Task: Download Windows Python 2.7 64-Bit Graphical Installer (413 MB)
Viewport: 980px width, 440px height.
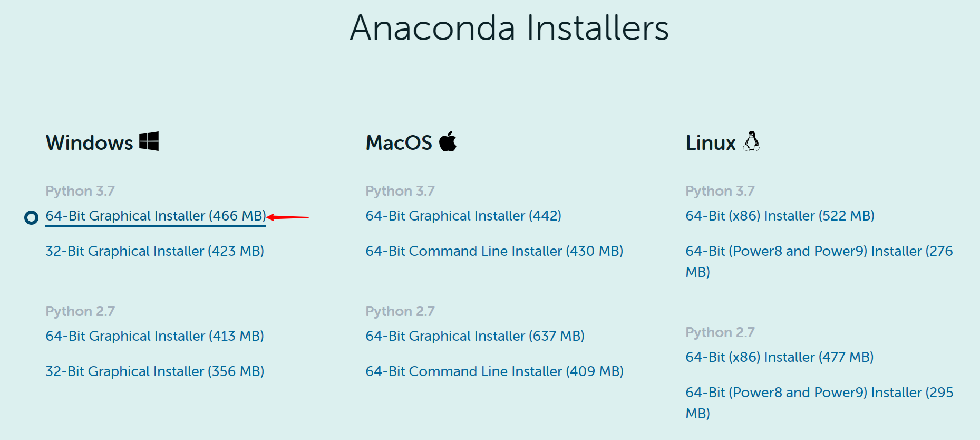Action: pyautogui.click(x=155, y=336)
